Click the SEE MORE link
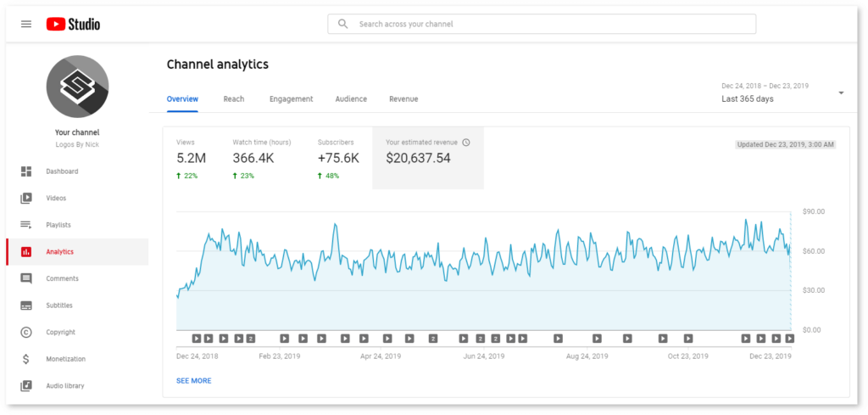The image size is (868, 415). point(194,381)
